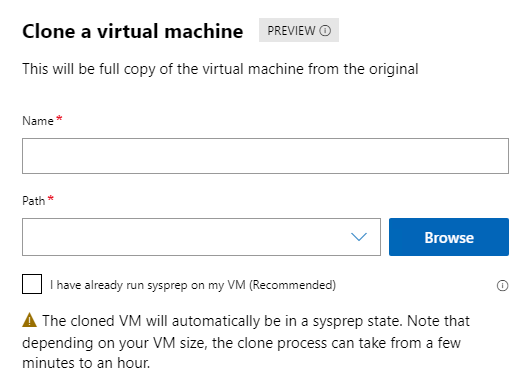Enable the "already run sysprep" checkbox
Screen dimensions: 521x382
tap(32, 284)
